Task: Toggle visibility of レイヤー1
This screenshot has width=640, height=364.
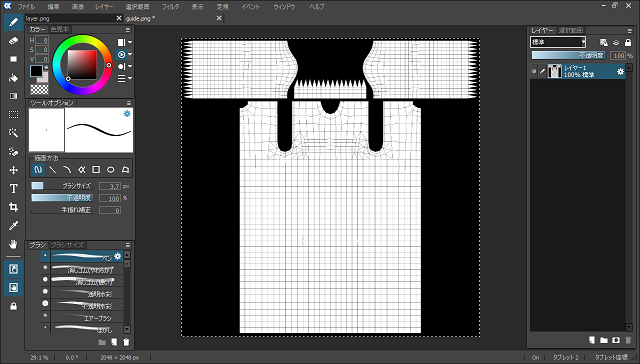Action: [534, 71]
